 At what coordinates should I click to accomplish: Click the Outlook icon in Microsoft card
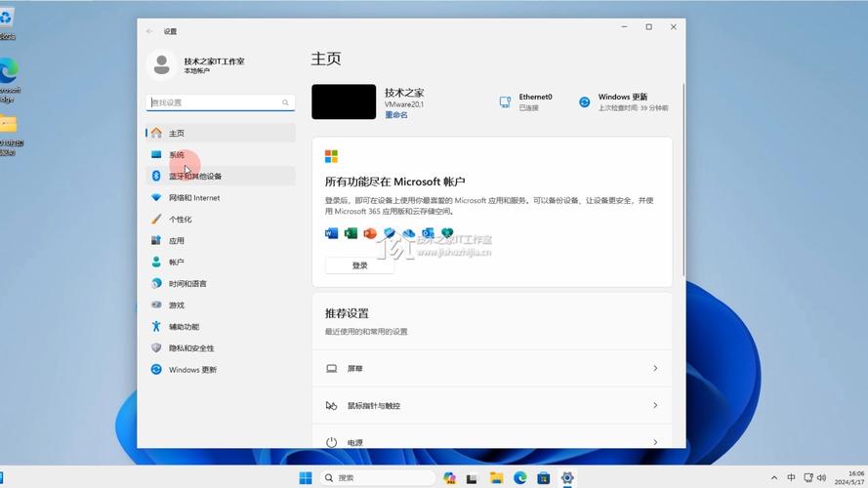pyautogui.click(x=428, y=233)
